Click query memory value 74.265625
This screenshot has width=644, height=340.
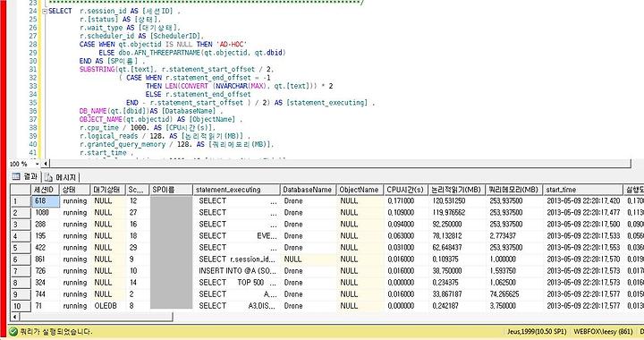[513, 294]
